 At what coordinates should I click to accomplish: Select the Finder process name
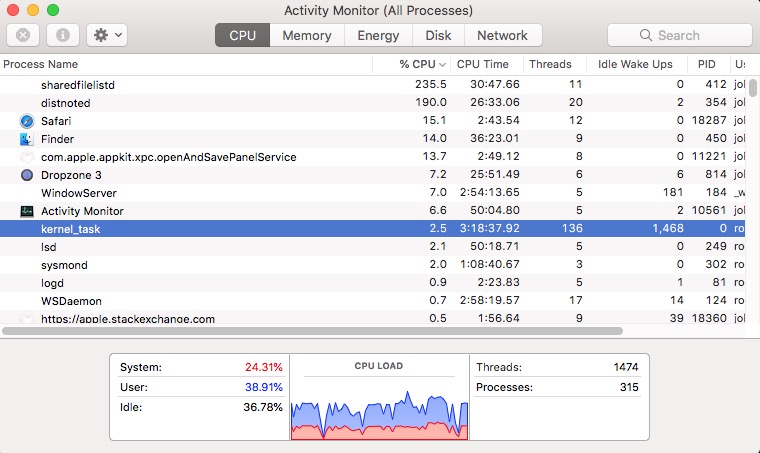[x=58, y=139]
